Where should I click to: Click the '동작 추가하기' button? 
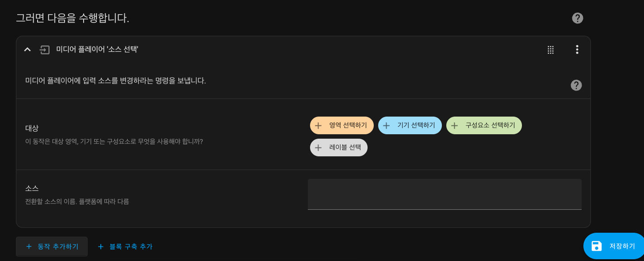tap(52, 246)
